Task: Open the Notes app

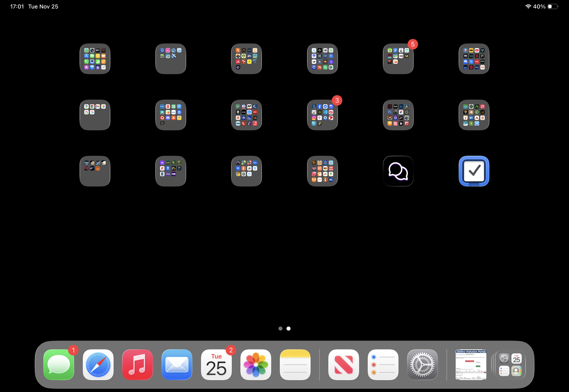Action: pyautogui.click(x=295, y=365)
